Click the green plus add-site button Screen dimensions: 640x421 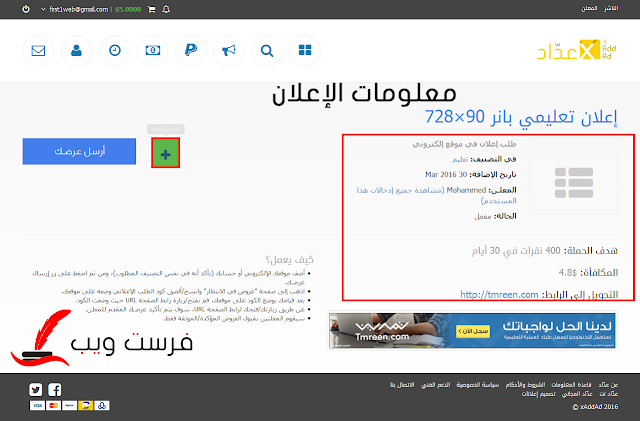[165, 153]
